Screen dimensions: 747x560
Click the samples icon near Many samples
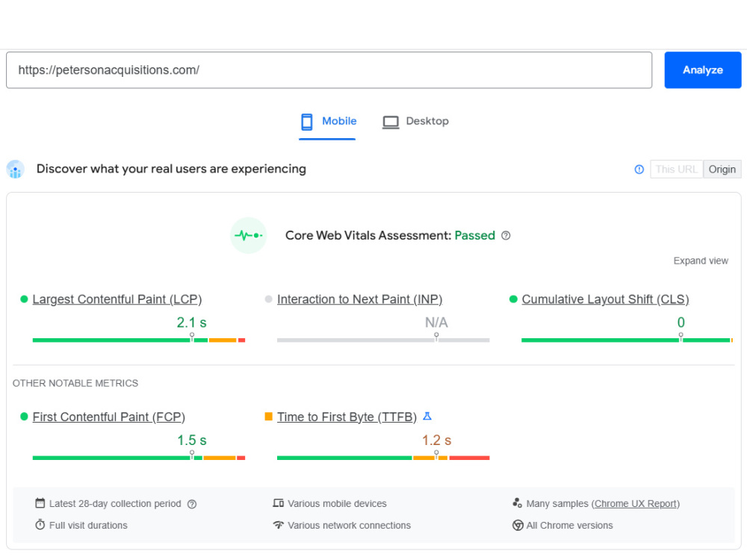point(518,503)
